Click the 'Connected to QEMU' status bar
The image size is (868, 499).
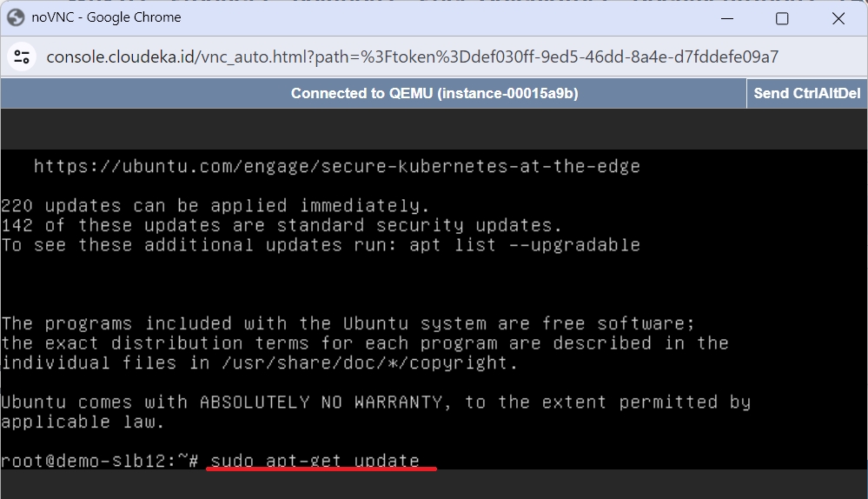[x=434, y=93]
